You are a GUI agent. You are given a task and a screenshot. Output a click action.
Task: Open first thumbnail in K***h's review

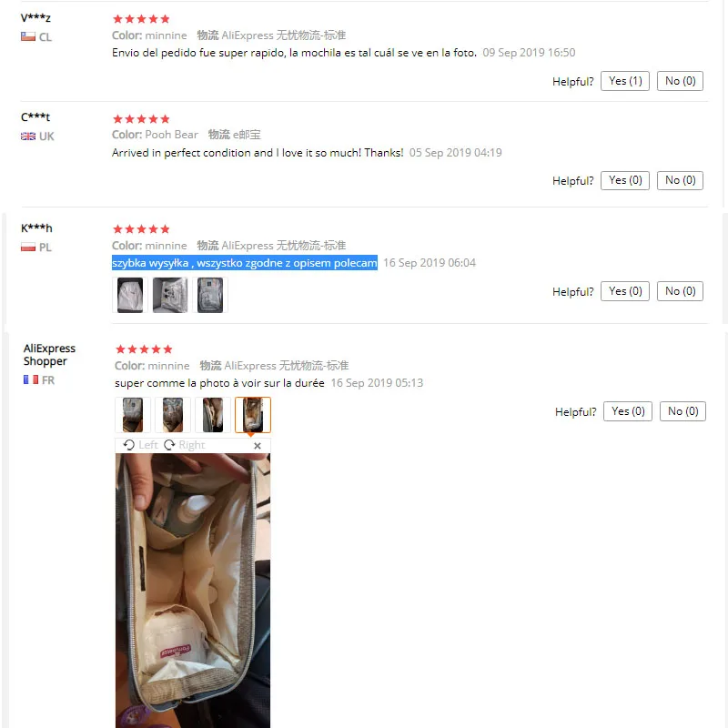(x=130, y=295)
